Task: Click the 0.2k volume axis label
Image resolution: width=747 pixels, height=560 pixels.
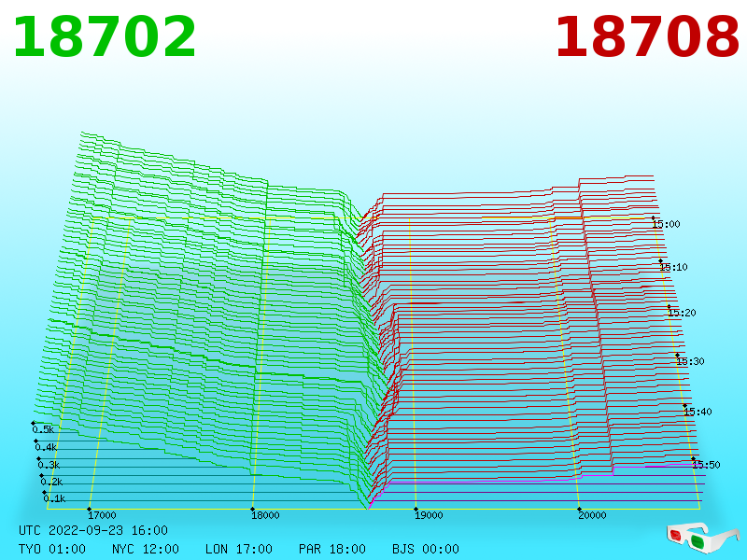Action: (52, 482)
